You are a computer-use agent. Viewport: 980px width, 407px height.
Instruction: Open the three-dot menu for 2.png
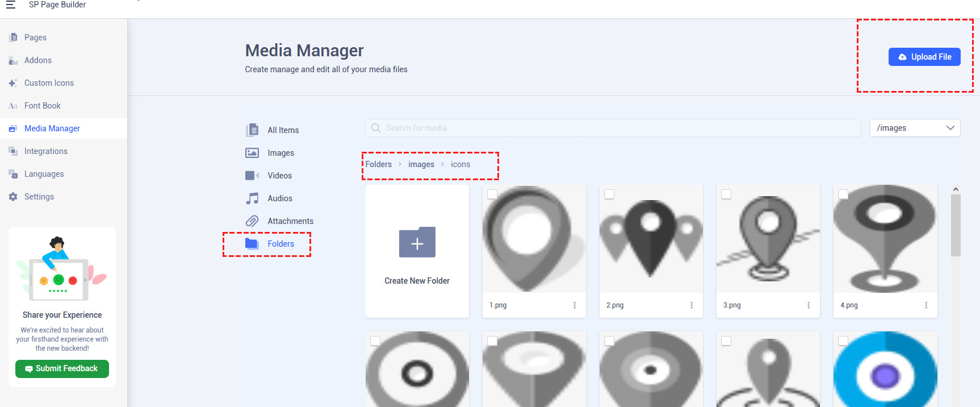tap(692, 305)
